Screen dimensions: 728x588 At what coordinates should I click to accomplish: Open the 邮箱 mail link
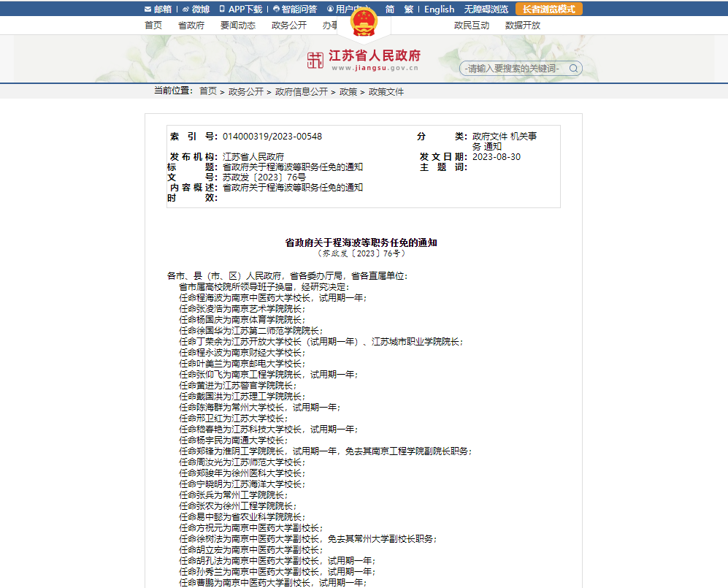click(158, 9)
